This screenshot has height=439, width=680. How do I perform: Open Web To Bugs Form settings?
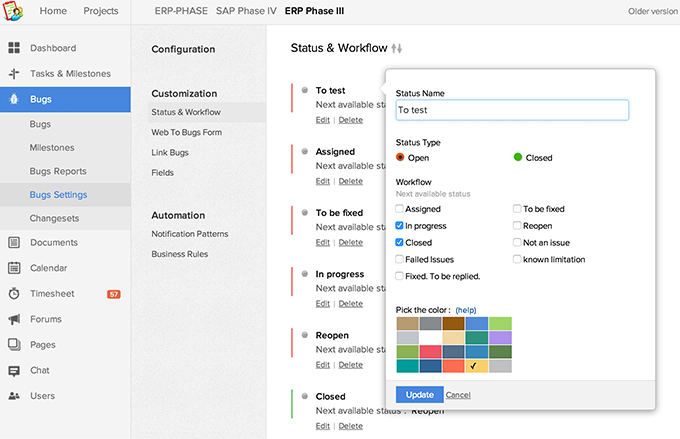tap(186, 132)
